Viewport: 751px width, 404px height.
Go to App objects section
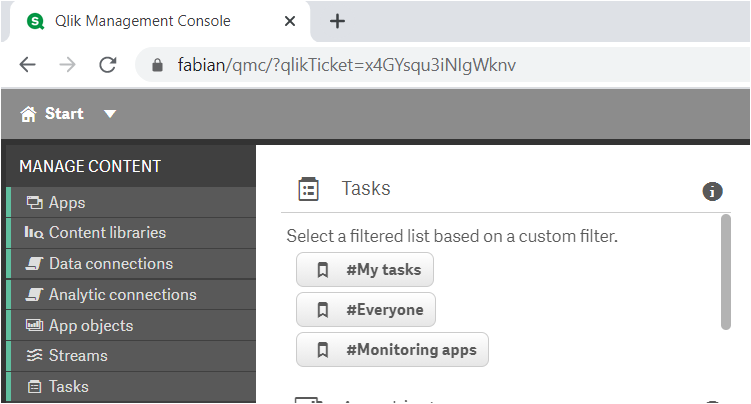(x=90, y=325)
